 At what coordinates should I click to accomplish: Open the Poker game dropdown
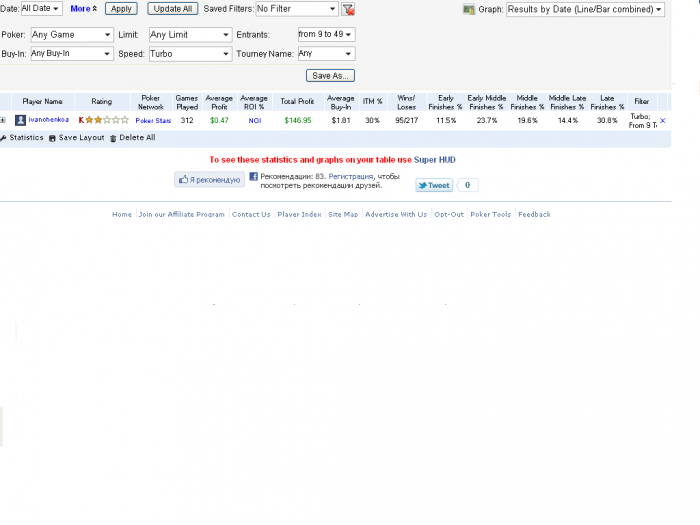(x=72, y=35)
